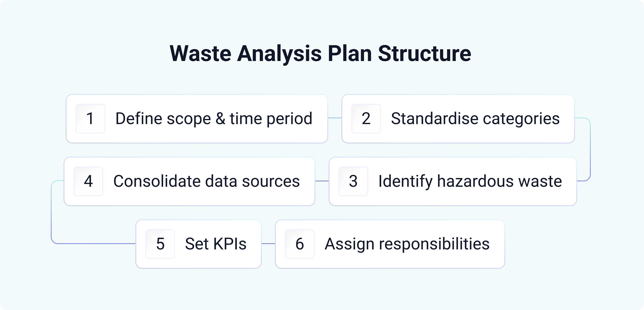Click the number 6 step badge
The image size is (644, 310).
click(x=300, y=244)
